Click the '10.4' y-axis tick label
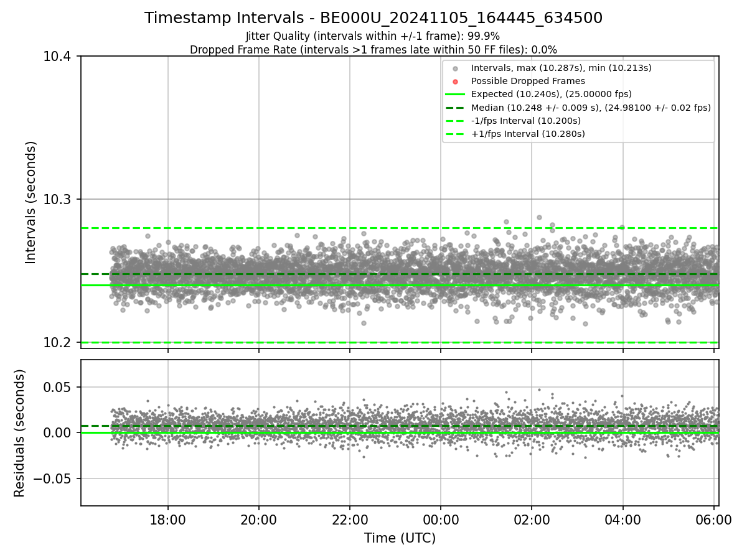This screenshot has height=560, width=747. point(59,57)
